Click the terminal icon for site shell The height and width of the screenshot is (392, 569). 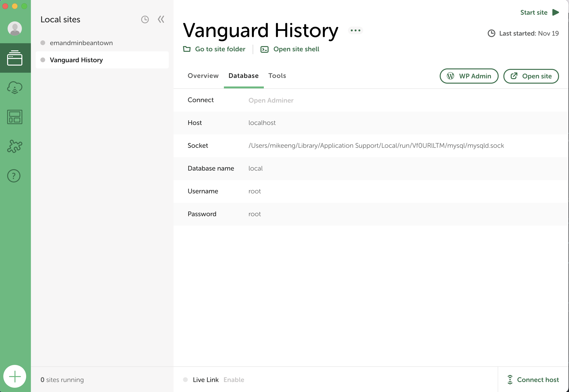pyautogui.click(x=264, y=49)
